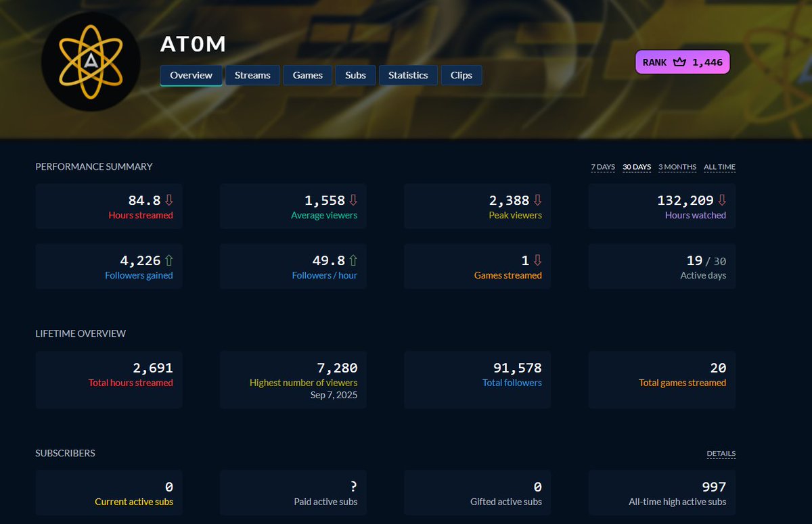Click the Hours watched label

point(696,216)
